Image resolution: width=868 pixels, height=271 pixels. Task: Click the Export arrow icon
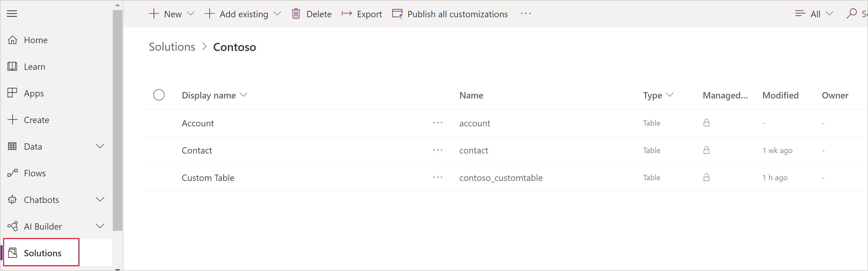(346, 13)
